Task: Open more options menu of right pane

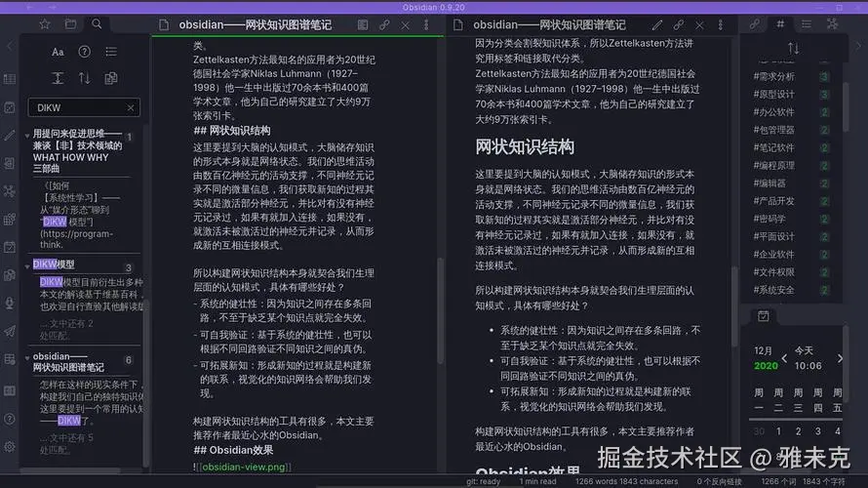Action: click(720, 25)
